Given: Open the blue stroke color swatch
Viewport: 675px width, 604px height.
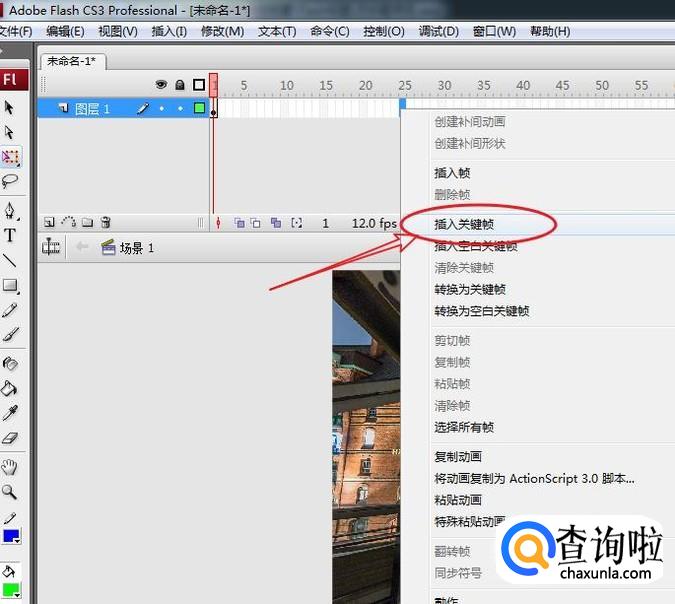Looking at the screenshot, I should pos(11,537).
